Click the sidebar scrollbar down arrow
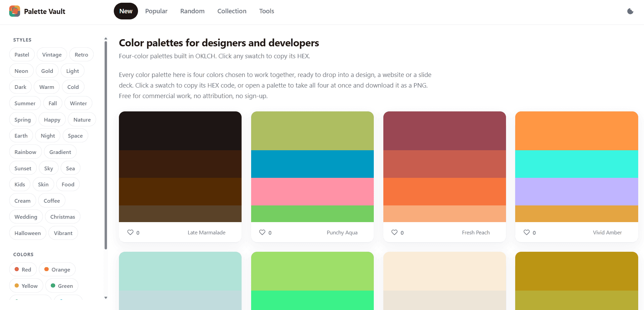644x310 pixels. 106,298
